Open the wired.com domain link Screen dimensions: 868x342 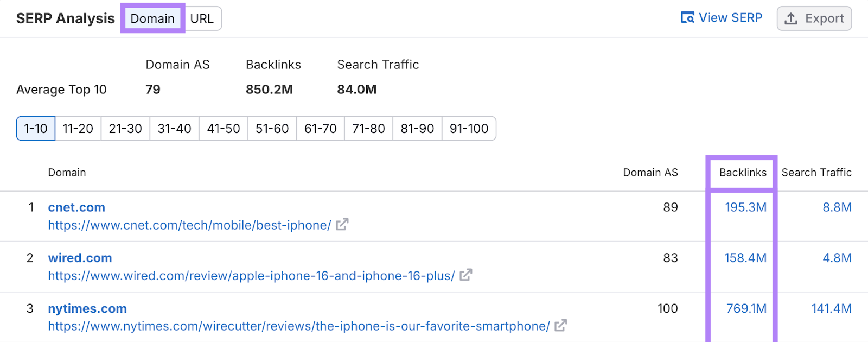80,257
